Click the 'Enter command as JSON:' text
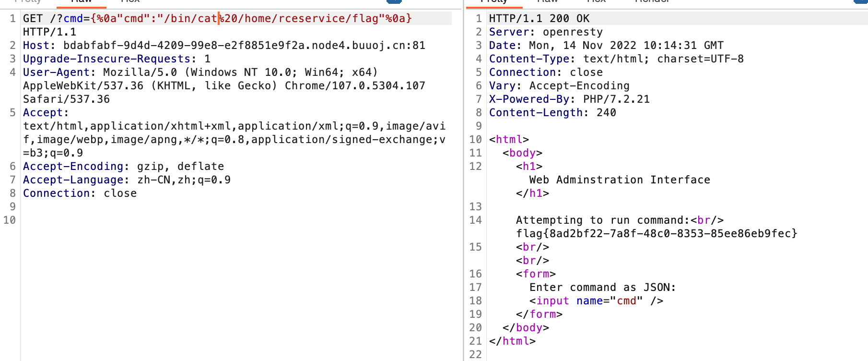 [603, 287]
